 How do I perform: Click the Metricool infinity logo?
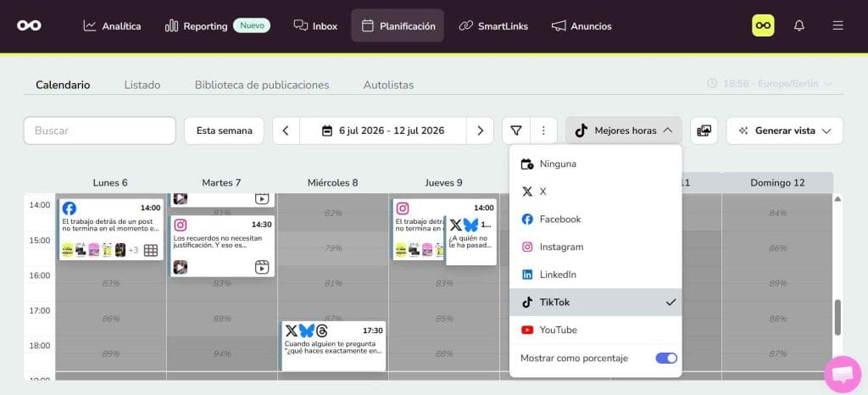pyautogui.click(x=29, y=25)
